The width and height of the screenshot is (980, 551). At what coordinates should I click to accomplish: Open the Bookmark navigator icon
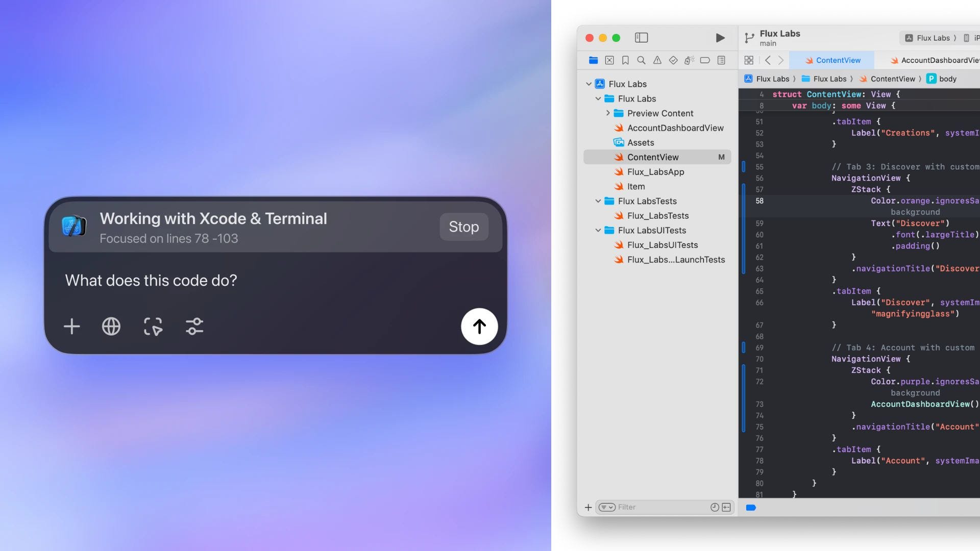(625, 60)
